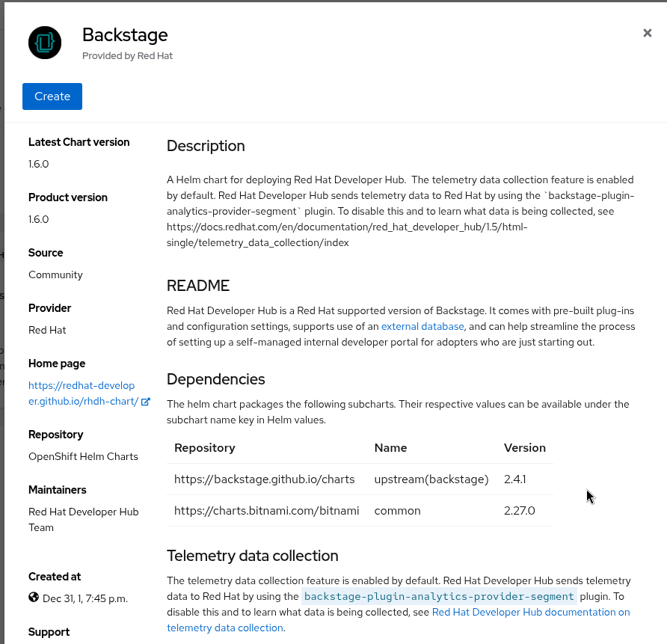Click the Description heading
Screen dimensions: 667x644
206,146
